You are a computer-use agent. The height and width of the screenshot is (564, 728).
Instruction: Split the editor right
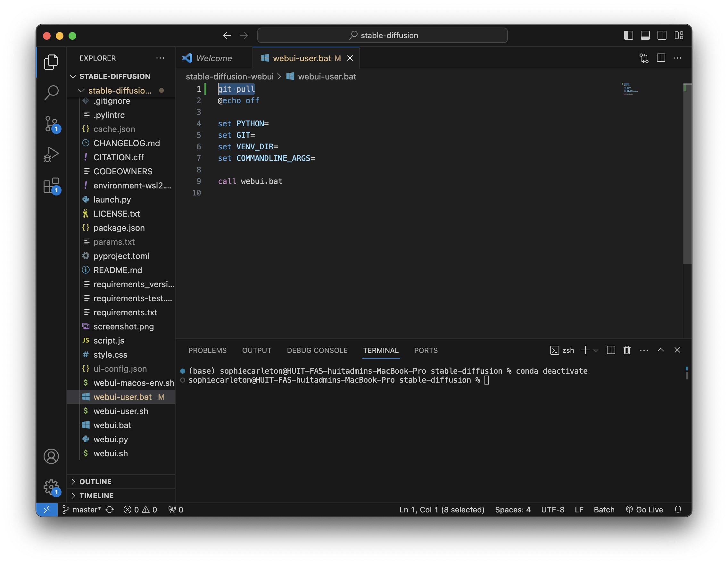[x=661, y=58]
